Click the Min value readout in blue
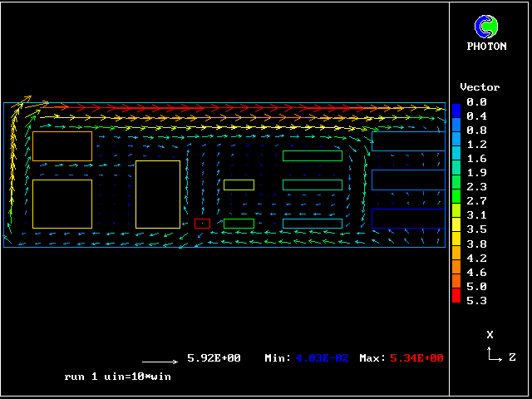Image resolution: width=532 pixels, height=399 pixels. pyautogui.click(x=323, y=358)
